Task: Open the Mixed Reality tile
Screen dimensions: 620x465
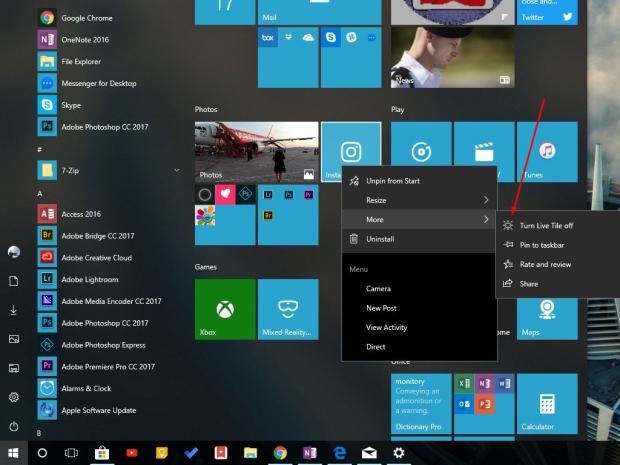Action: point(288,309)
